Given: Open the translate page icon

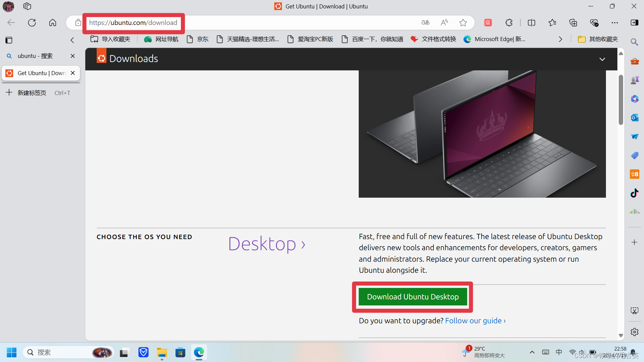Looking at the screenshot, I should [425, 23].
